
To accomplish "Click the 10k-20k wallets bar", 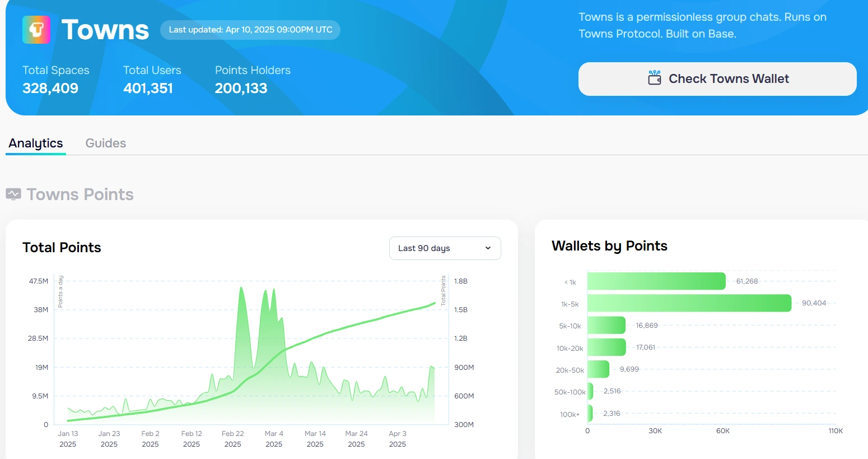I will pyautogui.click(x=606, y=347).
